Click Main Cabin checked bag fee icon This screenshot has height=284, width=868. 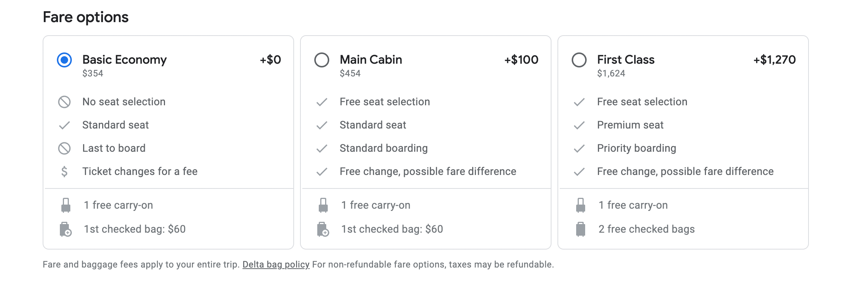click(x=323, y=229)
